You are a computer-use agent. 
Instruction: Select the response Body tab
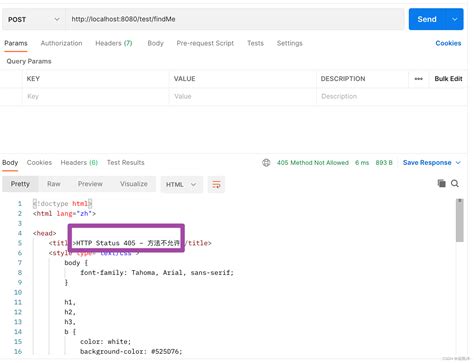[10, 163]
